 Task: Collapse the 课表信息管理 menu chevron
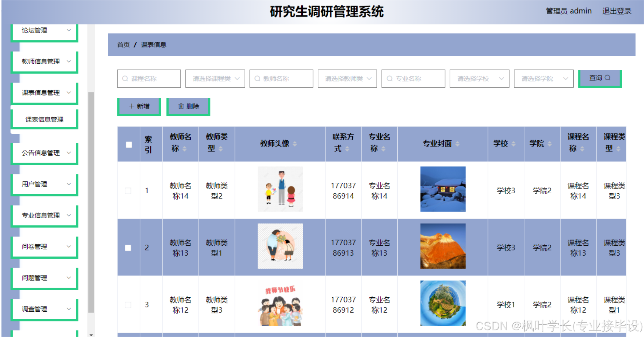coord(69,93)
